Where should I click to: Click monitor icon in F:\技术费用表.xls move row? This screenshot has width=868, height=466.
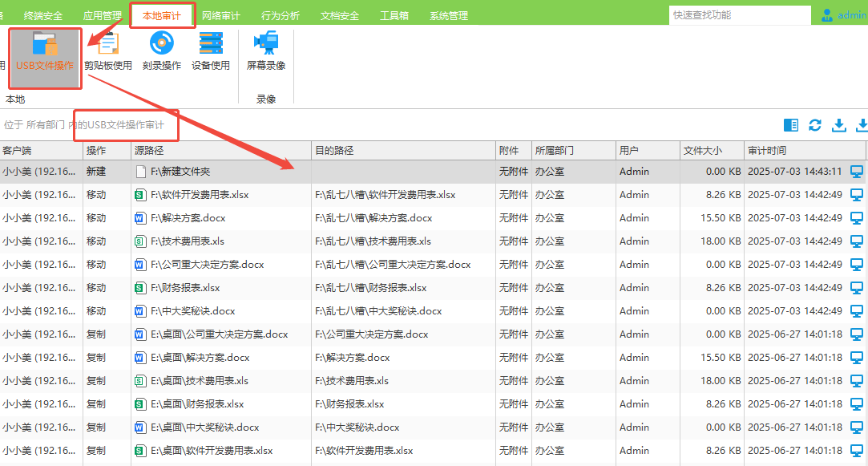(856, 241)
